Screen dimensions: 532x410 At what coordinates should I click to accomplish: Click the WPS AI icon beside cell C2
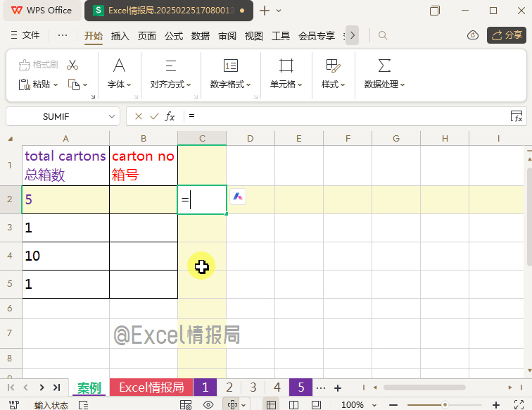tap(238, 197)
